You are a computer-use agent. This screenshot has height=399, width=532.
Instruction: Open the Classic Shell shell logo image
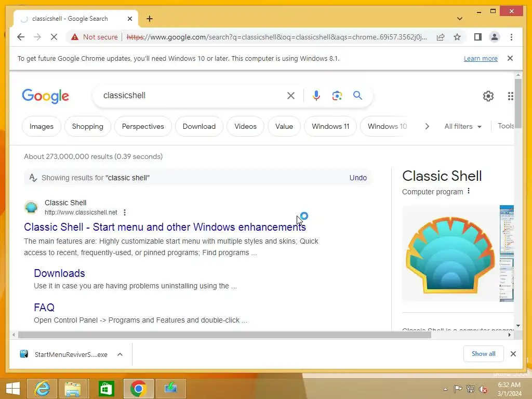[x=450, y=254]
